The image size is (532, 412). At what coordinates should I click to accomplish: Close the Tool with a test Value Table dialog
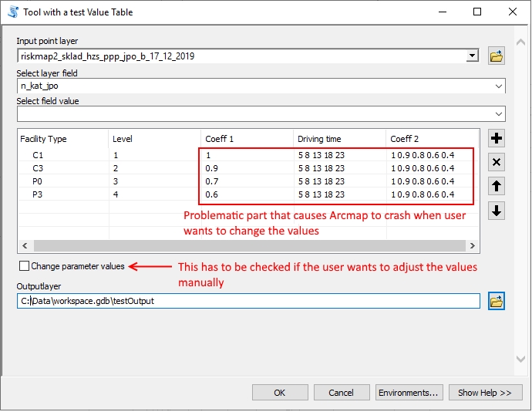point(513,12)
